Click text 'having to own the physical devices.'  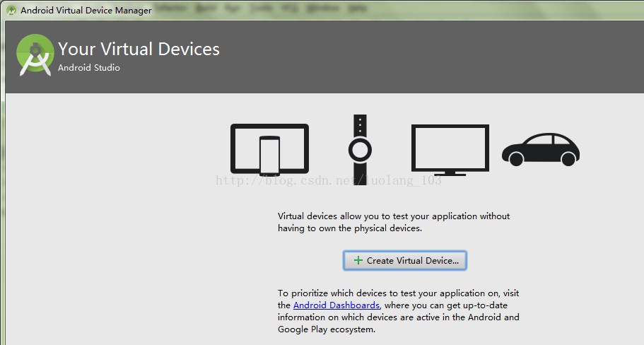(350, 228)
